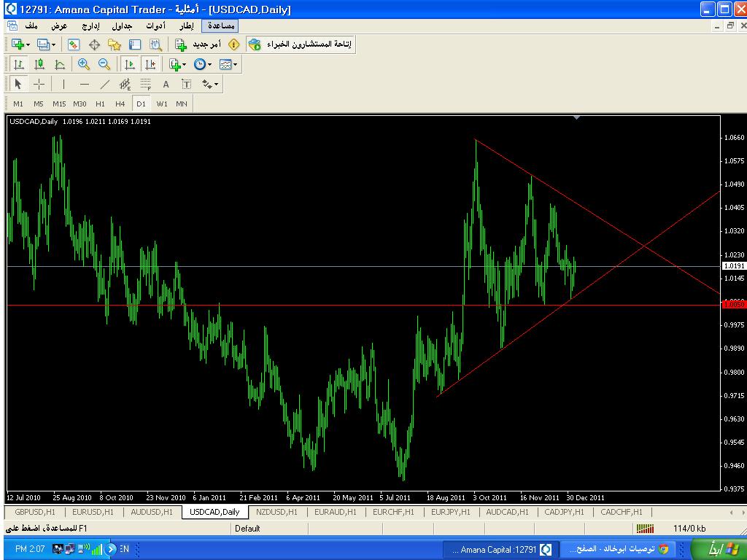Open the indicators list dropdown

(177, 64)
